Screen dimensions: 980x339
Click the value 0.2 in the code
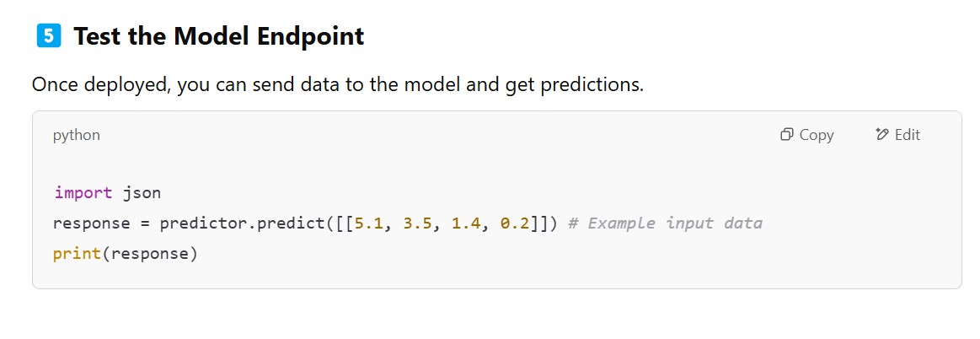[x=515, y=223]
